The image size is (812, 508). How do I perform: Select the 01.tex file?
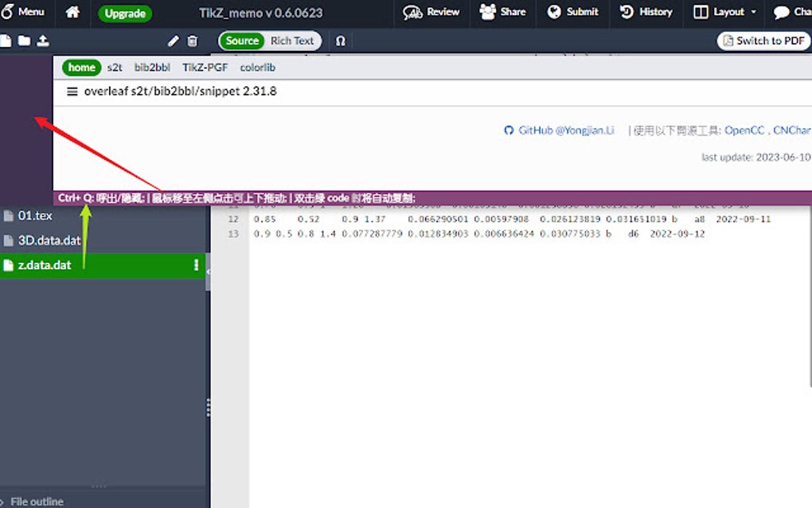[x=36, y=215]
